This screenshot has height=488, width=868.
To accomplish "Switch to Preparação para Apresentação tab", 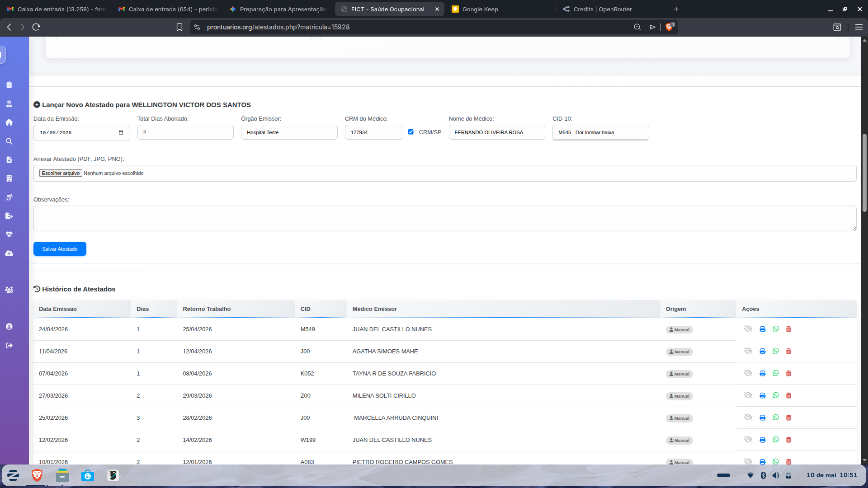I will [x=279, y=9].
